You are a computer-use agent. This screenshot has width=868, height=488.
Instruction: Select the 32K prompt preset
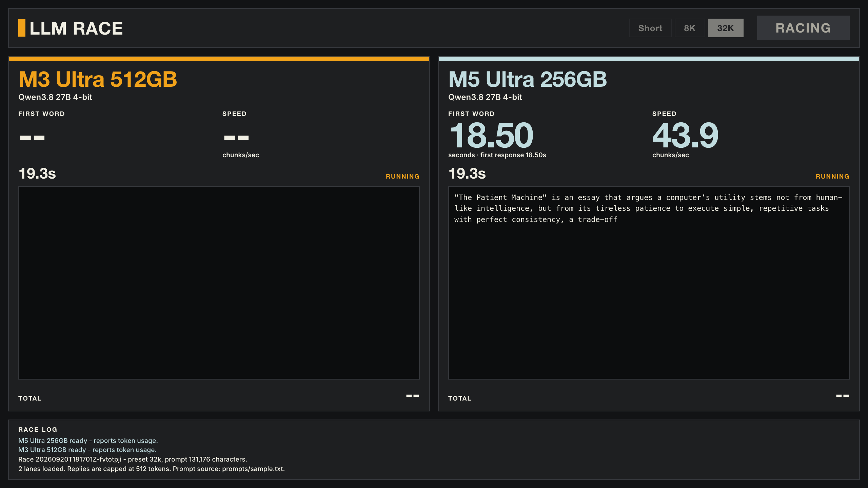[x=726, y=28]
